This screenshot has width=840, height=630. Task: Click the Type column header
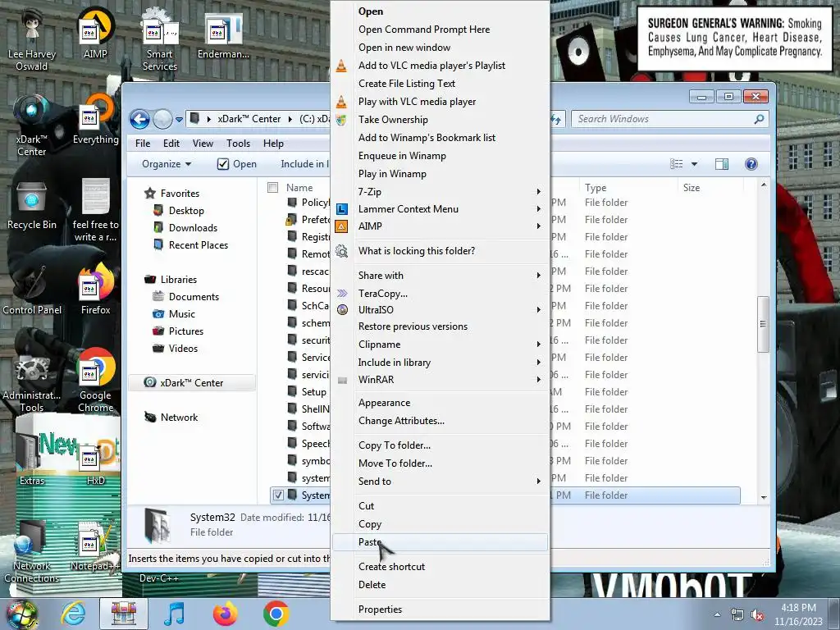[x=628, y=188]
